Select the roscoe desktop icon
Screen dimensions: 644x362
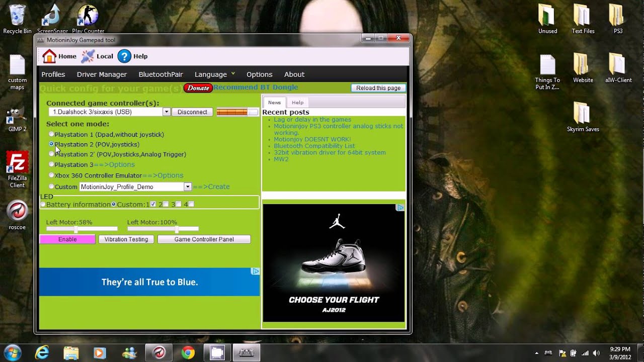point(17,215)
